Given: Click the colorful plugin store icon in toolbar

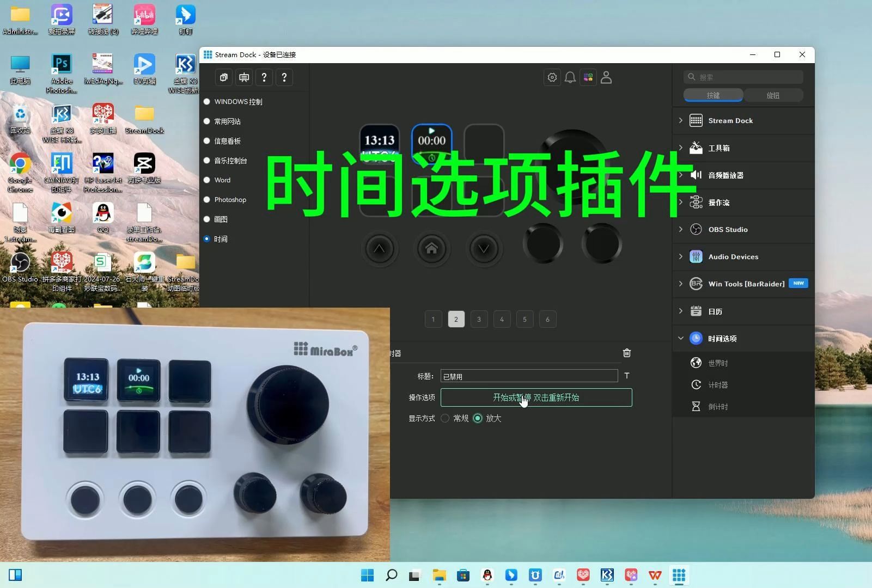Looking at the screenshot, I should tap(588, 77).
